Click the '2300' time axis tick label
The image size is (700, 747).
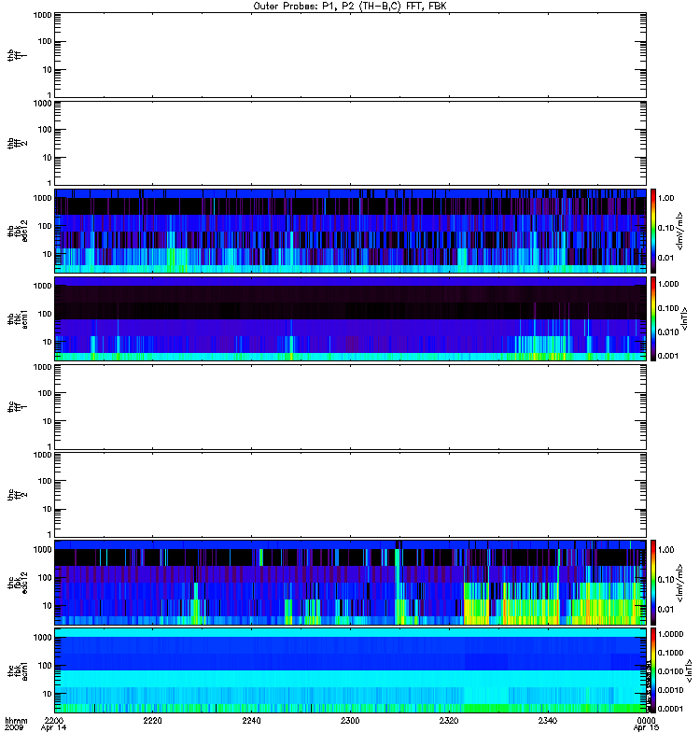(350, 720)
